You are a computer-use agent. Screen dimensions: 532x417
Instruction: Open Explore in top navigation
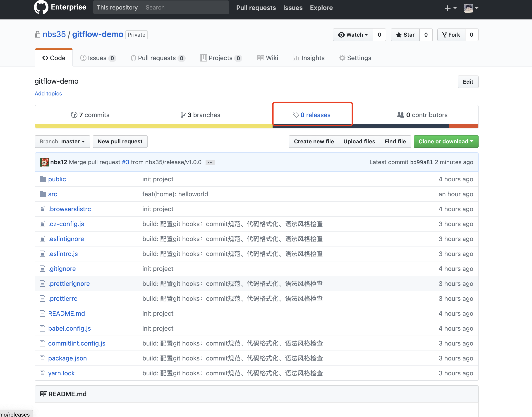pyautogui.click(x=321, y=8)
